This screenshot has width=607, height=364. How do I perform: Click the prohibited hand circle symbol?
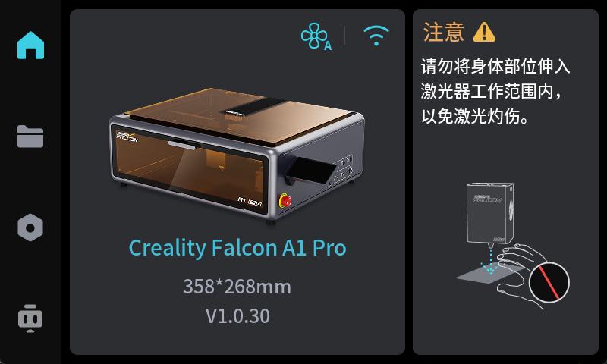coord(549,283)
